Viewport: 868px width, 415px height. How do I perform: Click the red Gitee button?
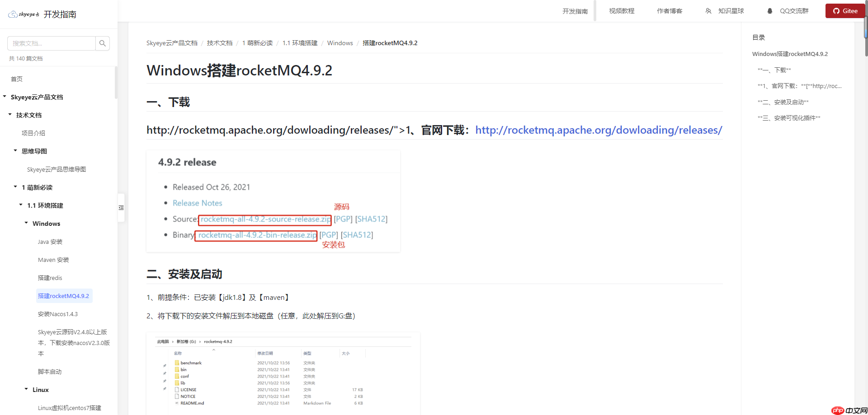(844, 10)
